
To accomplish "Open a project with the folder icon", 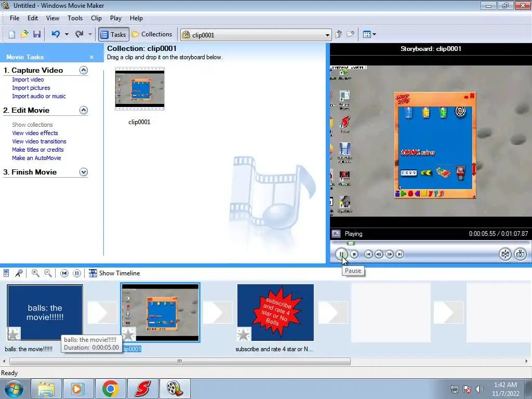I will pyautogui.click(x=24, y=34).
